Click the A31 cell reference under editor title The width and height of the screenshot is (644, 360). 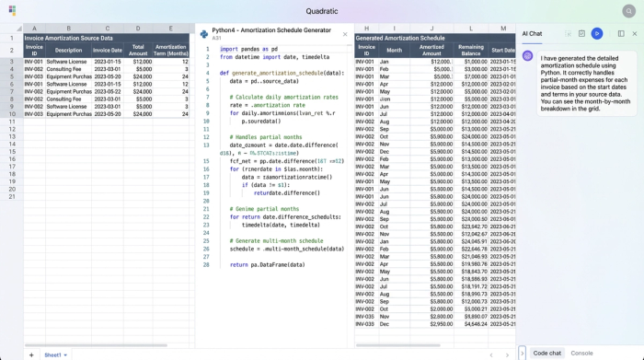(x=216, y=39)
